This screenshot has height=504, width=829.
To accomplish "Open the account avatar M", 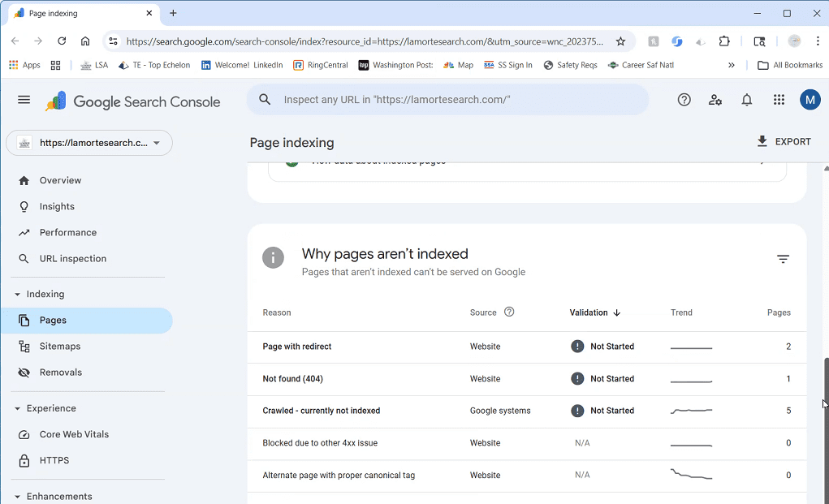I will 810,100.
